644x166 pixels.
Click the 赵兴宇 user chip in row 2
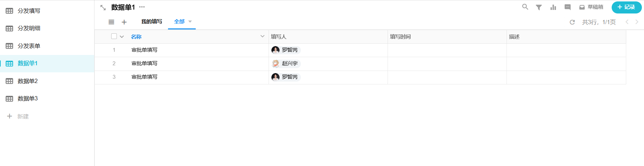pos(286,63)
